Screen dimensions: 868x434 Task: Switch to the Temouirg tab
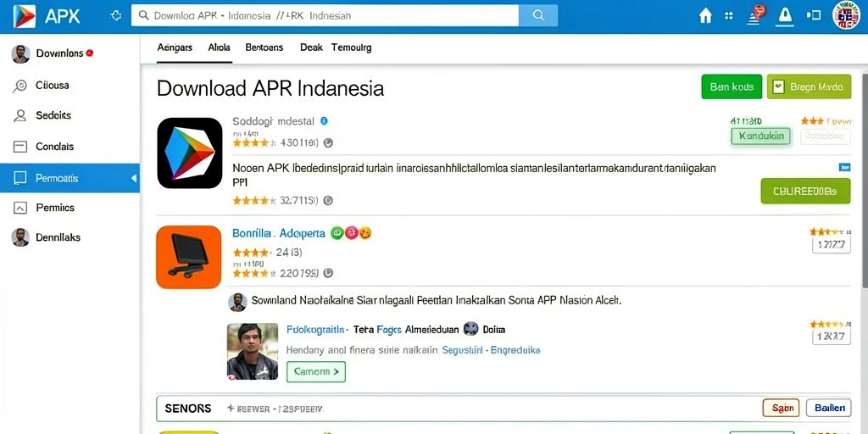pos(352,47)
